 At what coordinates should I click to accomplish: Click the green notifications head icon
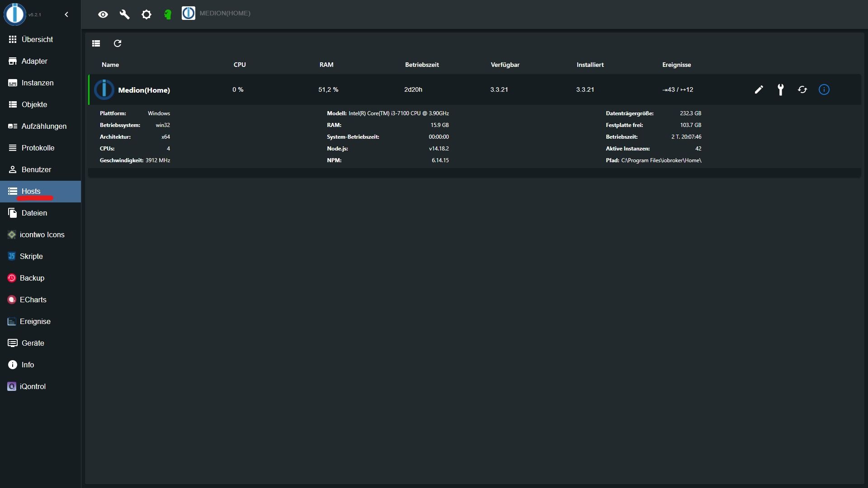pos(168,14)
